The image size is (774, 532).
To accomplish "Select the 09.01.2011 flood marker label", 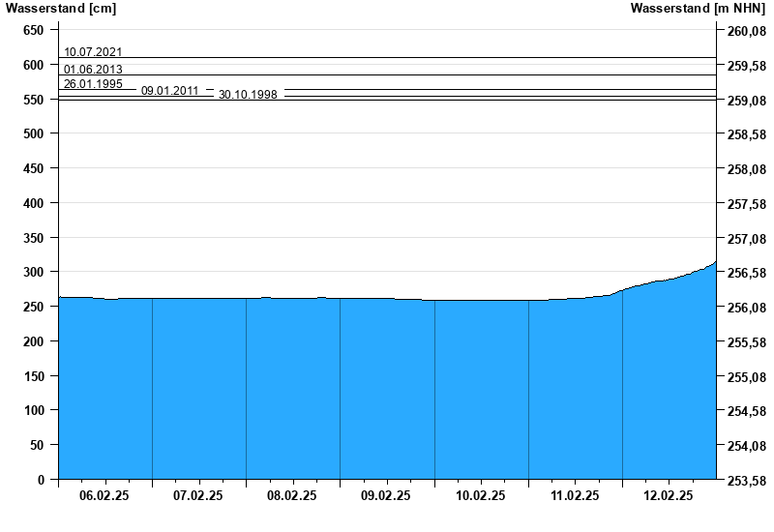I will point(170,91).
